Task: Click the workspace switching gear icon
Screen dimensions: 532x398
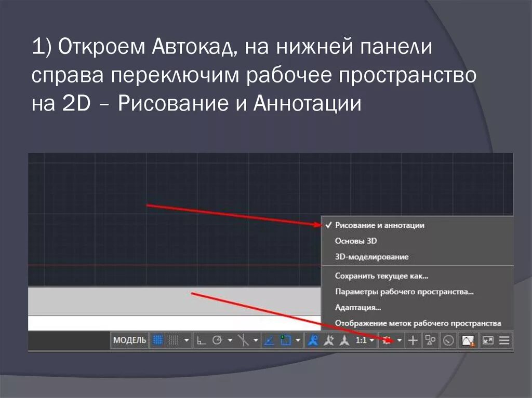Action: pos(387,340)
